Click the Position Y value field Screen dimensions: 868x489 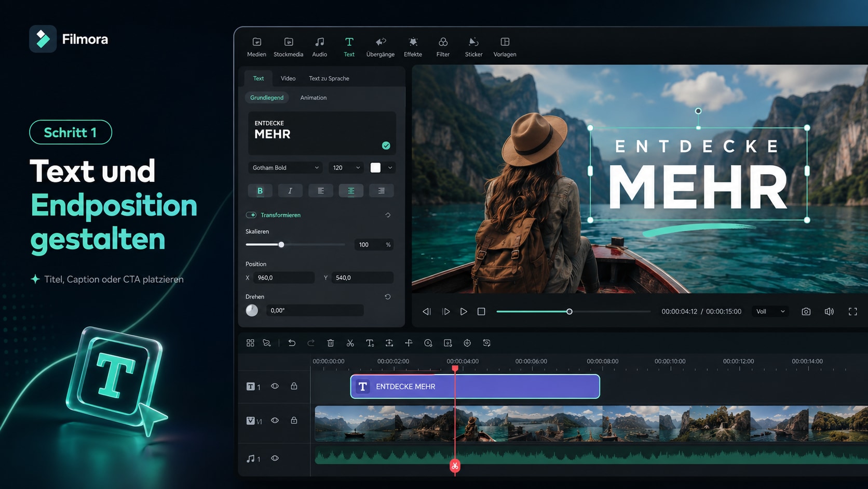click(x=362, y=278)
